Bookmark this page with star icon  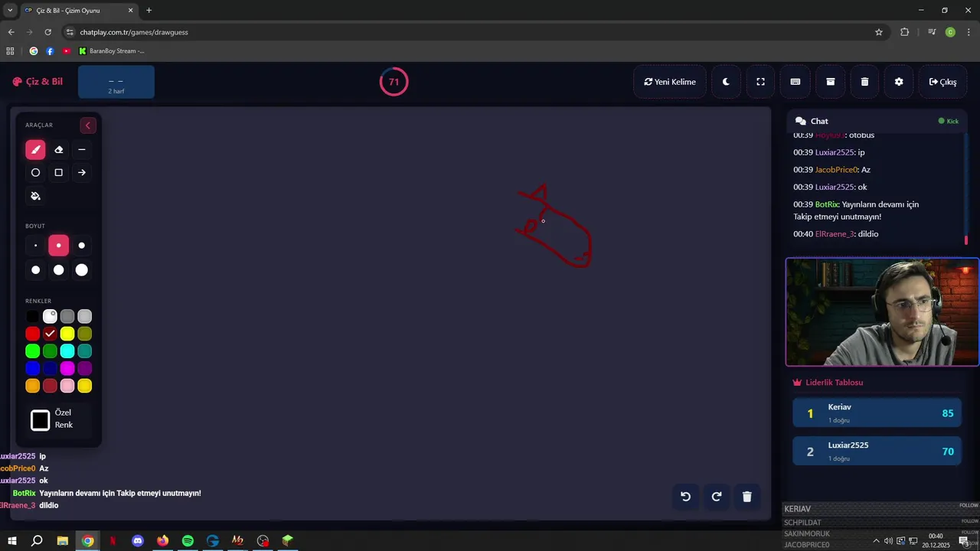879,32
